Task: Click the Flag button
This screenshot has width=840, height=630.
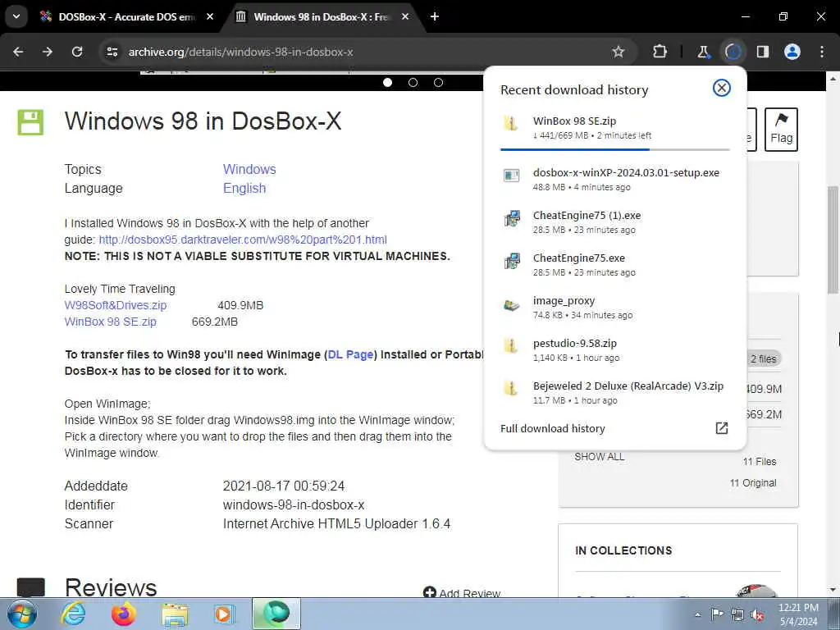Action: [x=781, y=129]
